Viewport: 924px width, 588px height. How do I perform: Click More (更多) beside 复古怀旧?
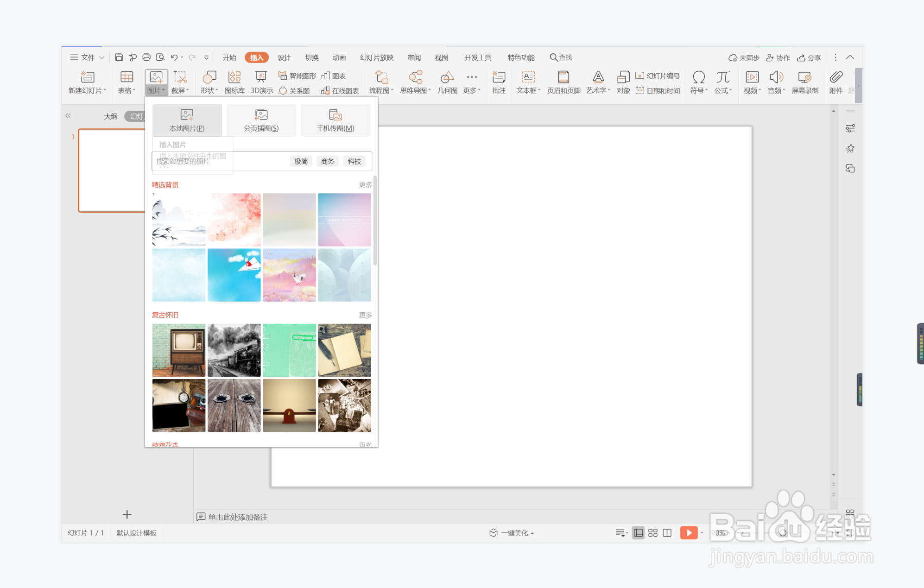tap(365, 315)
